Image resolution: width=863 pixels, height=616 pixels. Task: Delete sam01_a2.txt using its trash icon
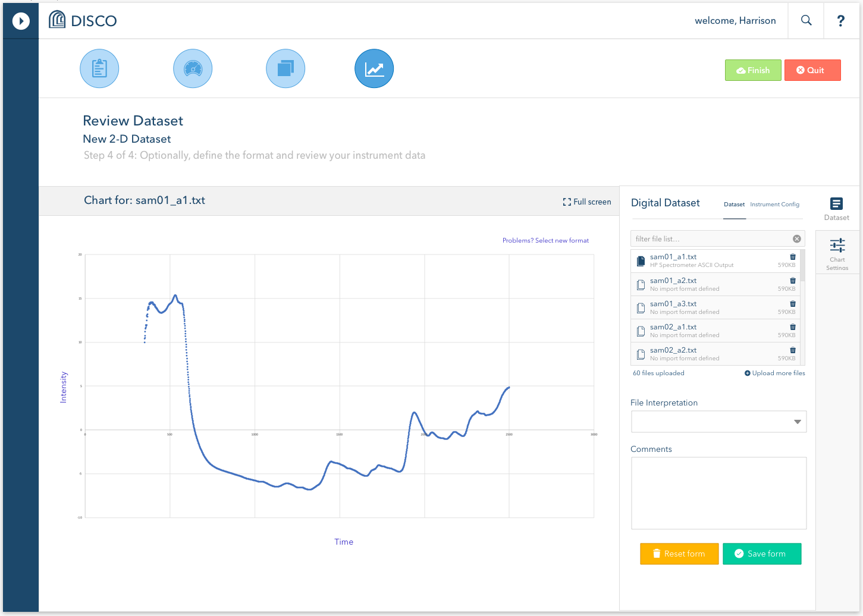792,280
